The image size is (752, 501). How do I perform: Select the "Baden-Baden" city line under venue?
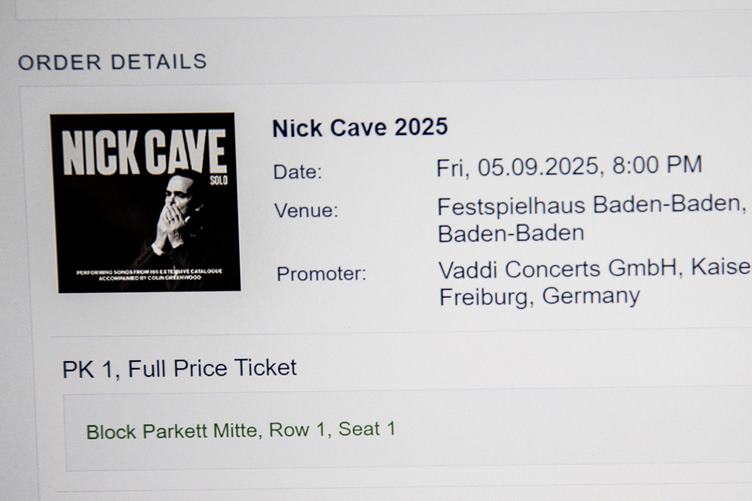[x=511, y=233]
